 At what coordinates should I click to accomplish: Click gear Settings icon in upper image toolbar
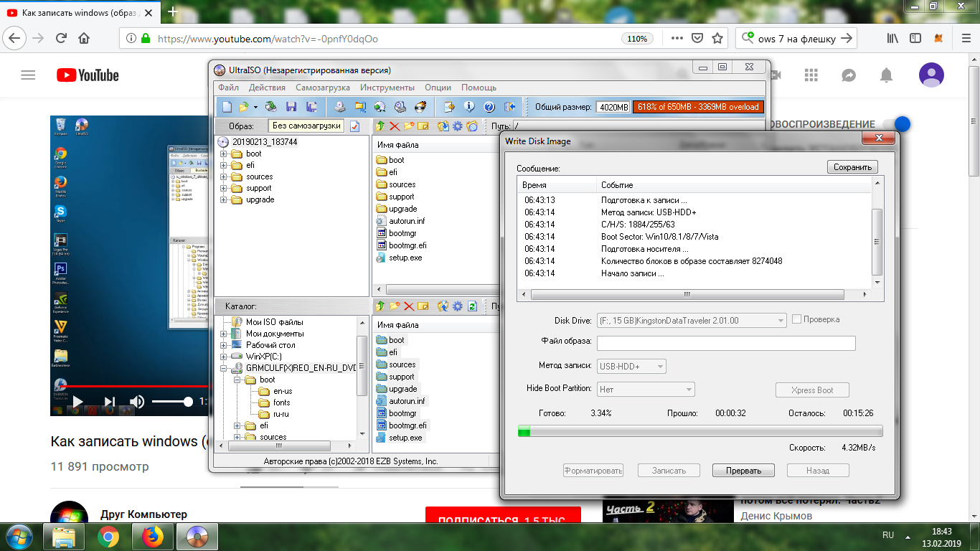pyautogui.click(x=457, y=126)
